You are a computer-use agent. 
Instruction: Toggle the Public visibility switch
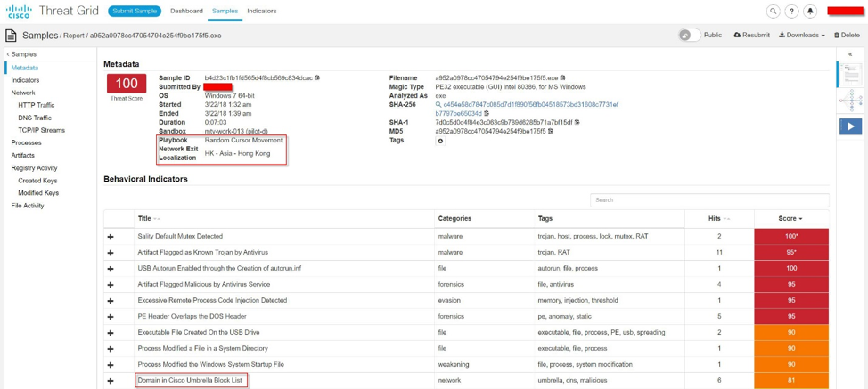(689, 36)
